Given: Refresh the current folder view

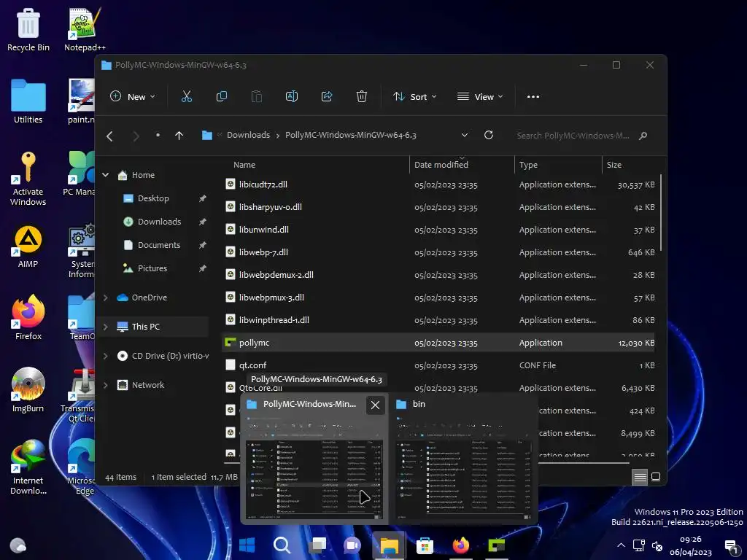Looking at the screenshot, I should coord(488,135).
